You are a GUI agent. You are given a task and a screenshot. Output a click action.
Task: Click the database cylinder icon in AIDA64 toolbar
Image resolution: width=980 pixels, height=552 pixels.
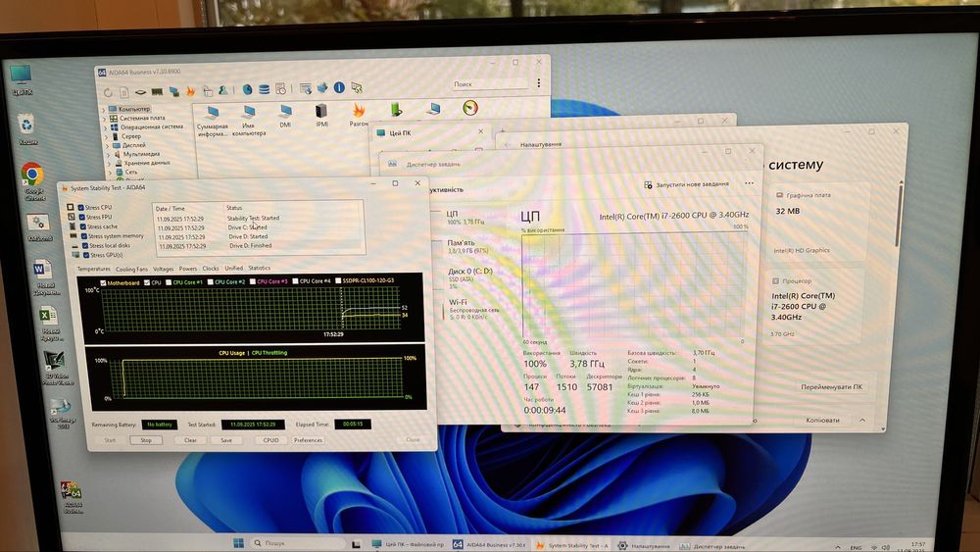[265, 89]
